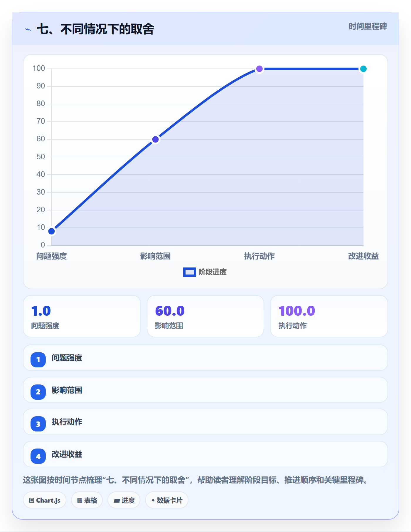Select the 改进收益 step row title

pyautogui.click(x=67, y=454)
